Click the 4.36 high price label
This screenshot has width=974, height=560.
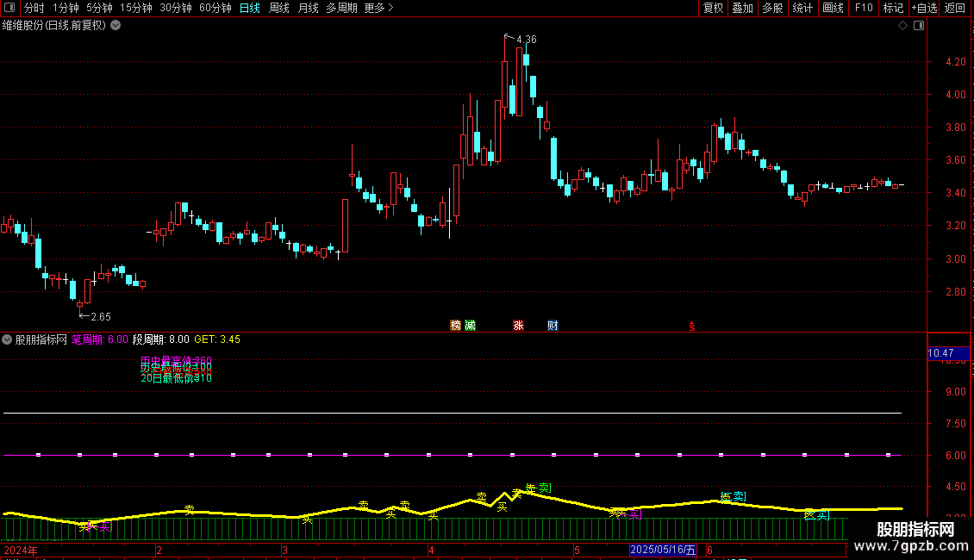(527, 40)
